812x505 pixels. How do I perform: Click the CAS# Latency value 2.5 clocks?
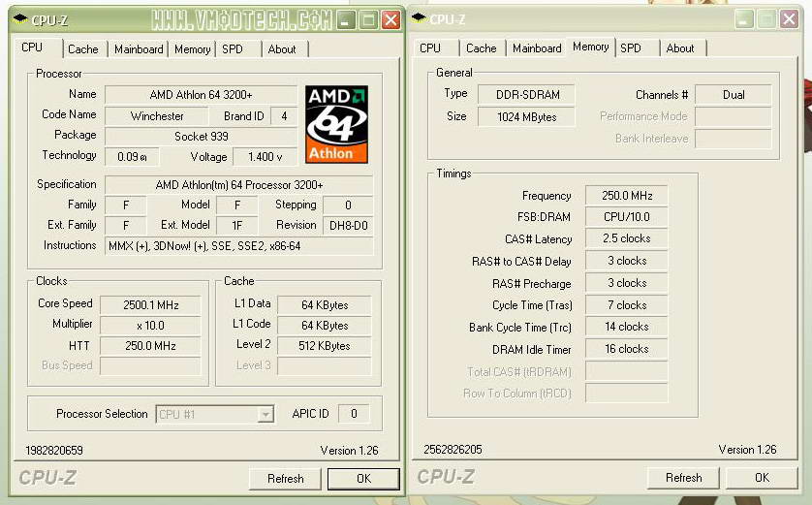coord(627,238)
